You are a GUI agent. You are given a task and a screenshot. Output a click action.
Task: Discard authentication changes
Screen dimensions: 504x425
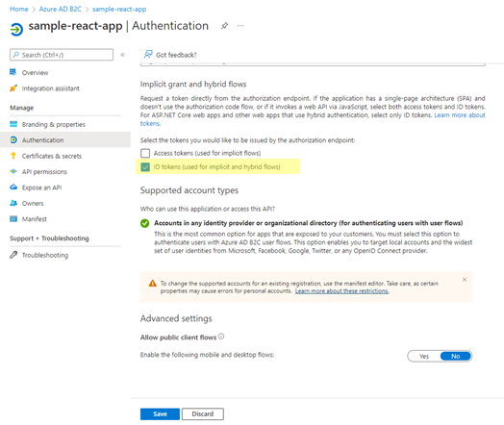[x=203, y=413]
